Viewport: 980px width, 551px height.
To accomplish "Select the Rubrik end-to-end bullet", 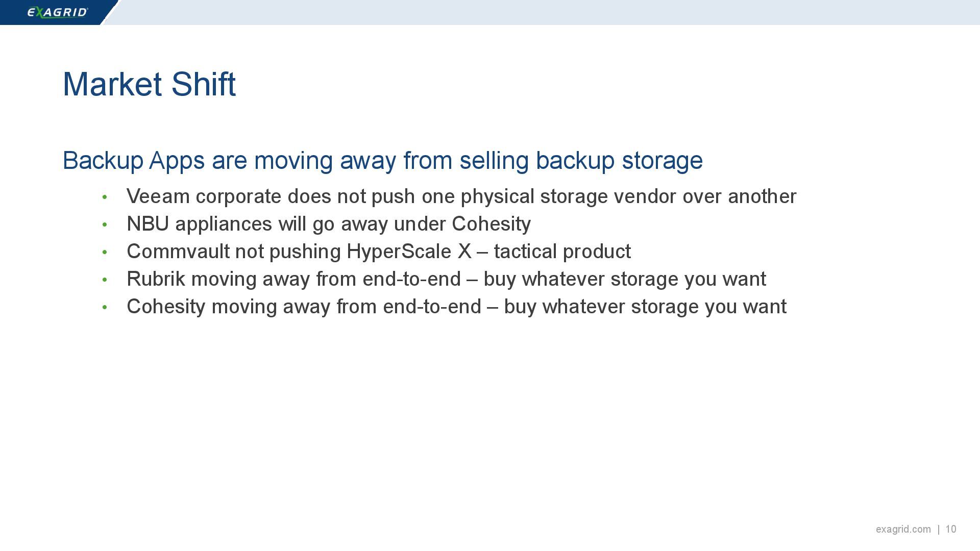I will coord(446,279).
